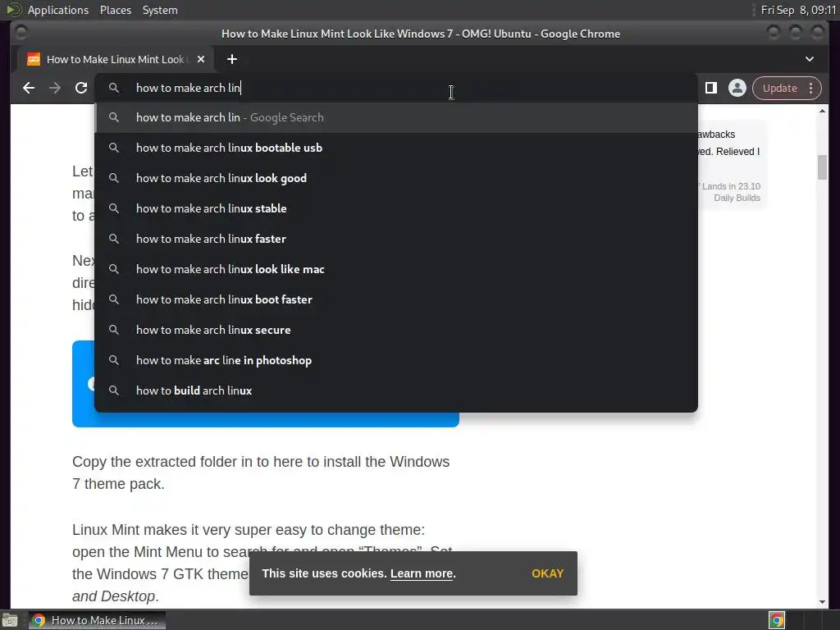Choose suggestion 'arch linux look like mac'
Screen dimensions: 840x630
click(x=396, y=269)
